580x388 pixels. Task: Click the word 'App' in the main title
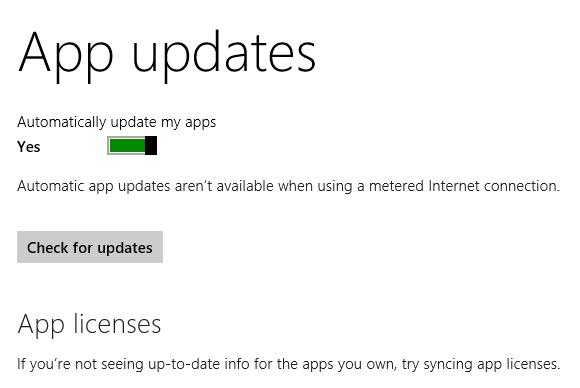pyautogui.click(x=65, y=55)
